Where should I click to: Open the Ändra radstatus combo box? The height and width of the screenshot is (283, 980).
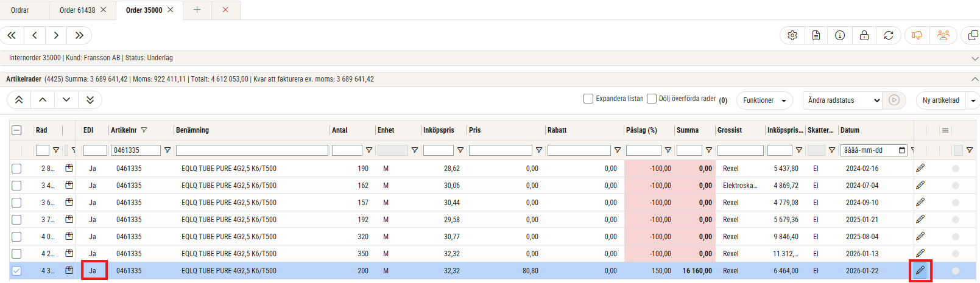(844, 100)
